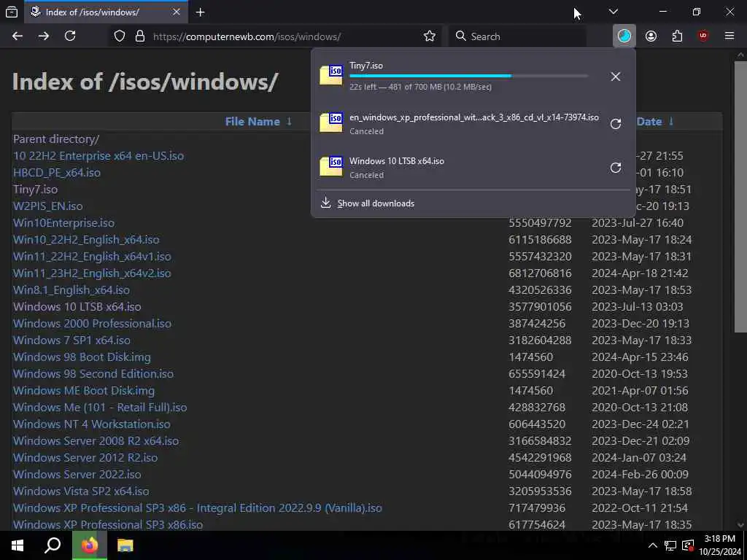The image size is (747, 560).
Task: Download Windows Server 2008 R2 x64.iso
Action: [96, 440]
